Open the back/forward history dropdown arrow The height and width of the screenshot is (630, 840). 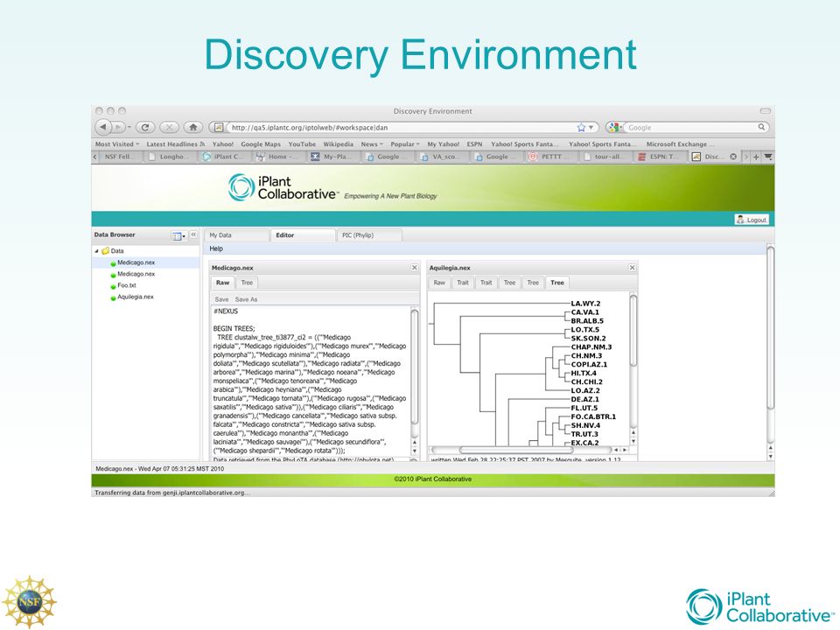(x=129, y=128)
